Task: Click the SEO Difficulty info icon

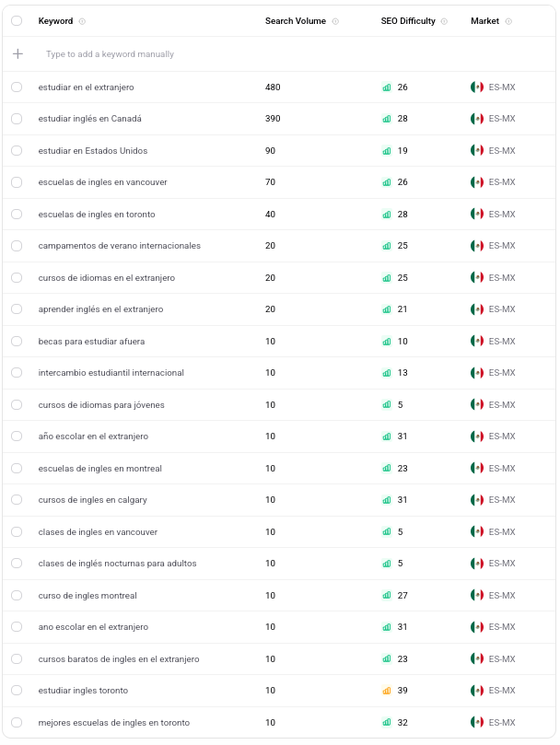Action: [x=444, y=21]
